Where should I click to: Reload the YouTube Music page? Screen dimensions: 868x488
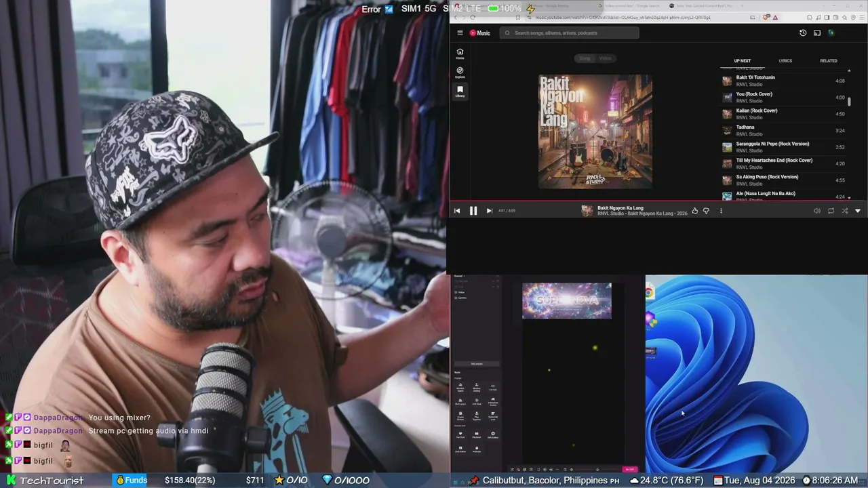click(473, 18)
